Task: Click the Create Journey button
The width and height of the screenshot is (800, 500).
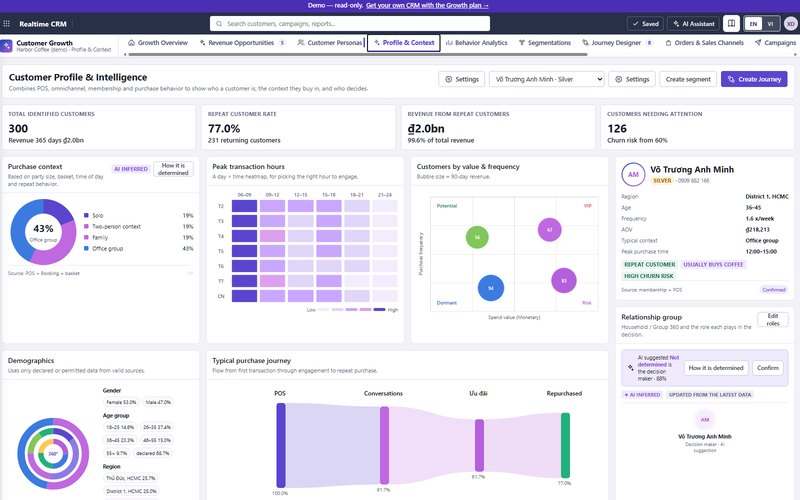Action: [x=754, y=79]
